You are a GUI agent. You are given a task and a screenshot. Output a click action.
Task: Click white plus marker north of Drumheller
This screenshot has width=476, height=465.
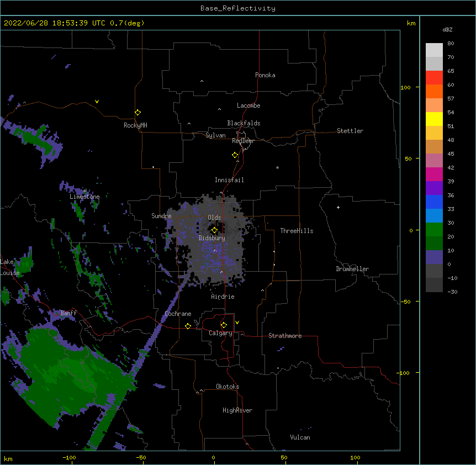338,207
